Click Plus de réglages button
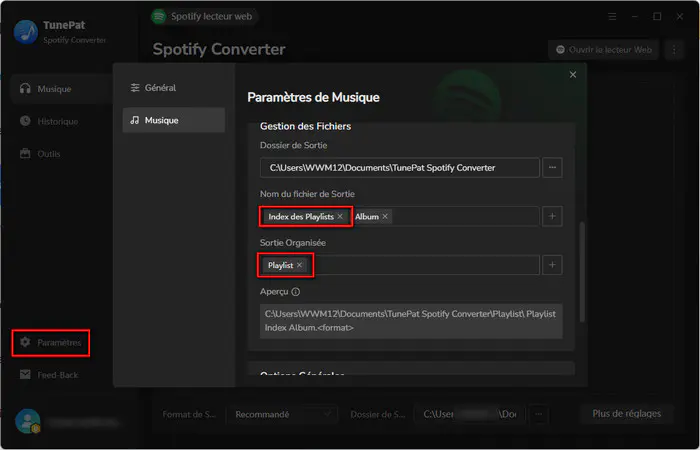The width and height of the screenshot is (700, 450). (x=626, y=414)
